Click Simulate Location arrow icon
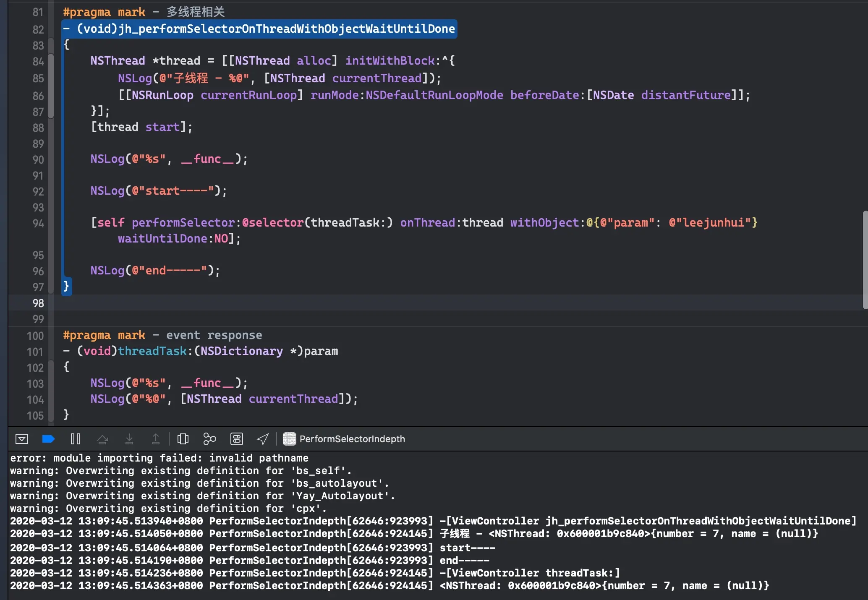This screenshot has width=868, height=600. tap(263, 439)
